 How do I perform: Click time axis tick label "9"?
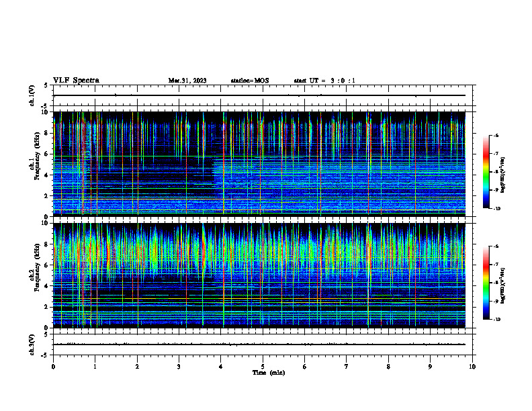430,367
